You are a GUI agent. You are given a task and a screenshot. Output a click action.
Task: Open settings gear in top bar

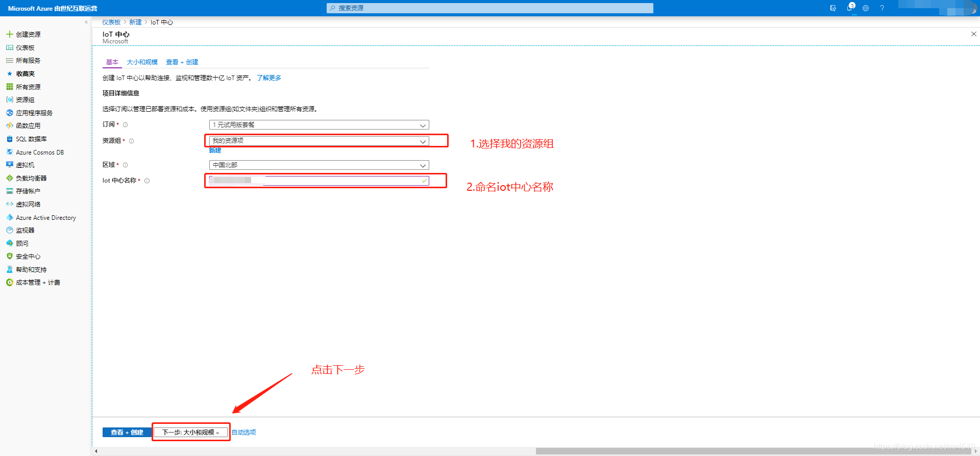(866, 8)
